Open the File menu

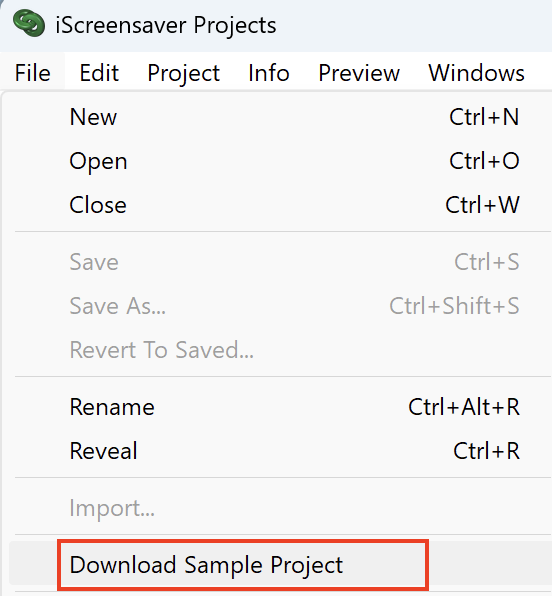[x=32, y=73]
